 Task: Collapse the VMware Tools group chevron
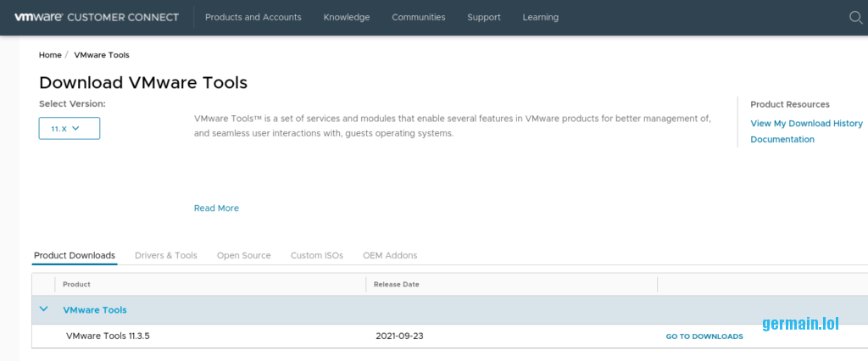click(44, 309)
